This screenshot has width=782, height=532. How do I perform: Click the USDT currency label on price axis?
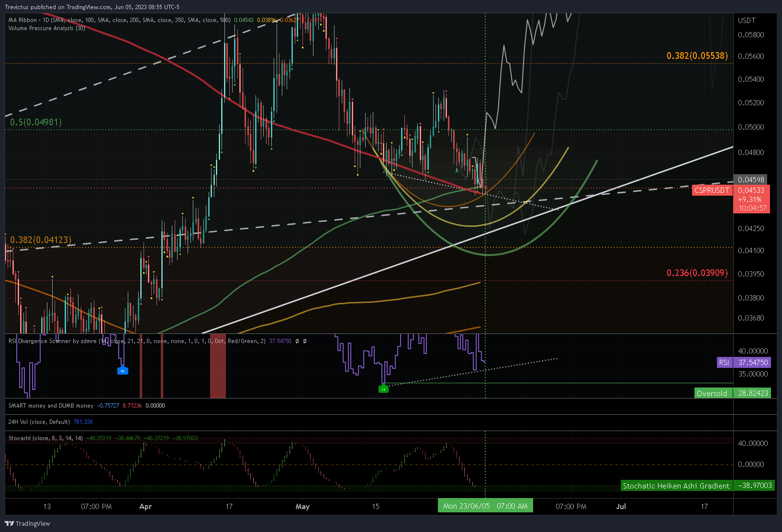(747, 20)
